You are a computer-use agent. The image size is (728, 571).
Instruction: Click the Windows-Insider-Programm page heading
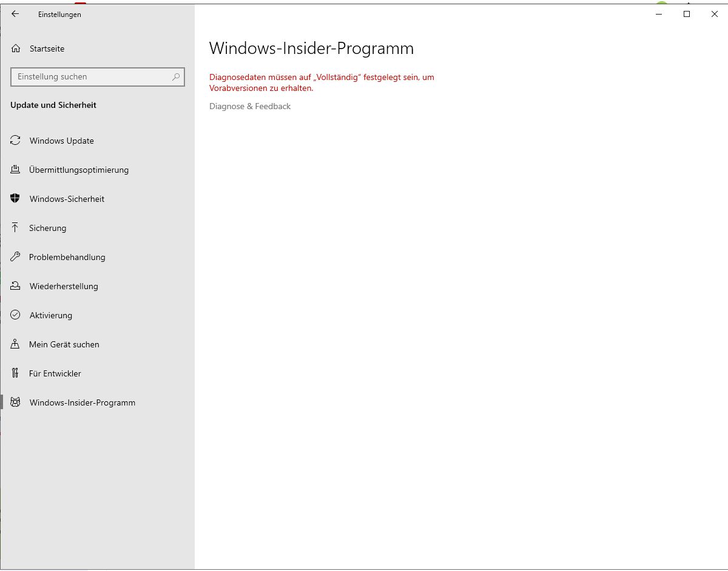coord(311,48)
